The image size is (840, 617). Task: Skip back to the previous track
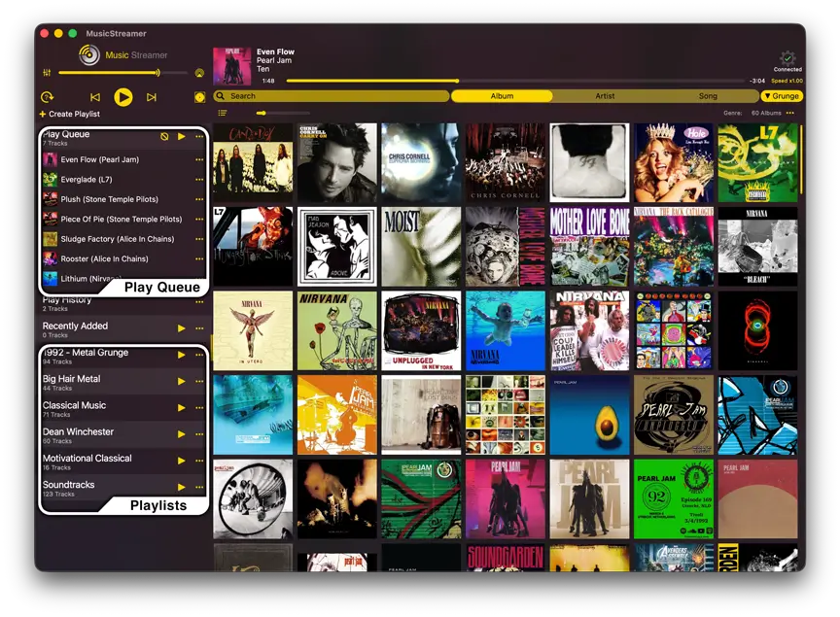click(95, 96)
